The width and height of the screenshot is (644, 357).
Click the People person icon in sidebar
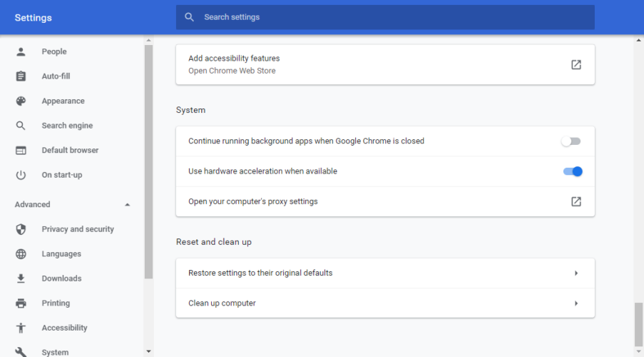pos(21,51)
